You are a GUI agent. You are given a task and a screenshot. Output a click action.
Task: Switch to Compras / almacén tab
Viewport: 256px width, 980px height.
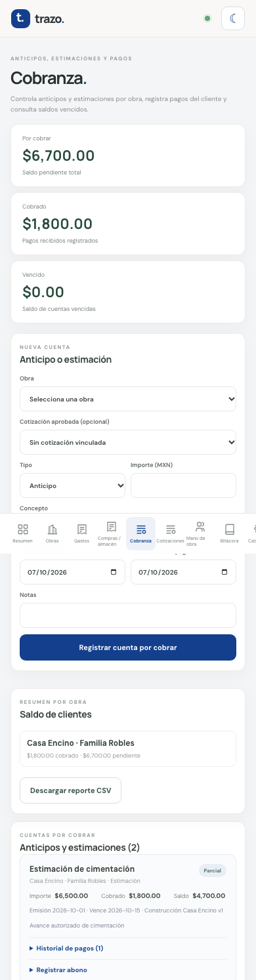[112, 533]
